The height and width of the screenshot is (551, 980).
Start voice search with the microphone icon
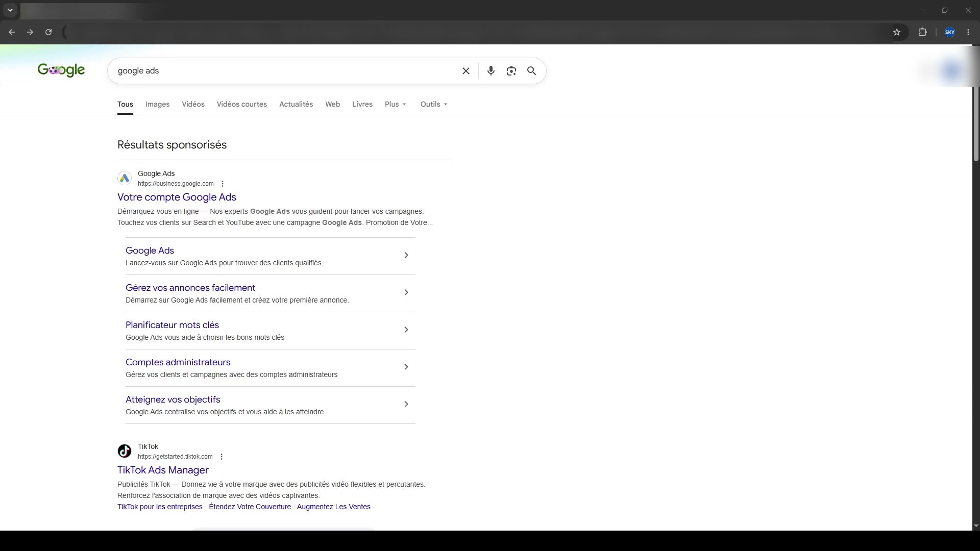pos(491,71)
